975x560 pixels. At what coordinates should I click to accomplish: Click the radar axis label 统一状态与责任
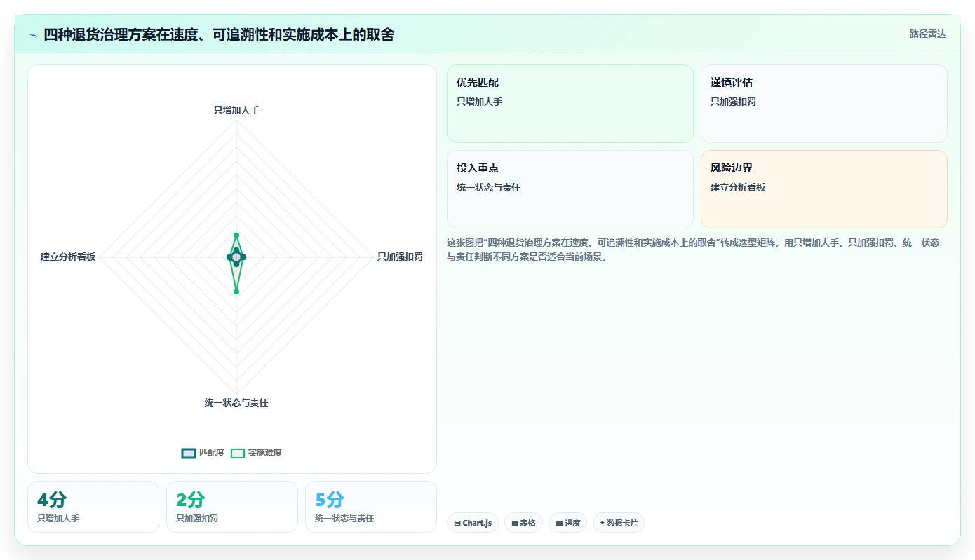236,402
